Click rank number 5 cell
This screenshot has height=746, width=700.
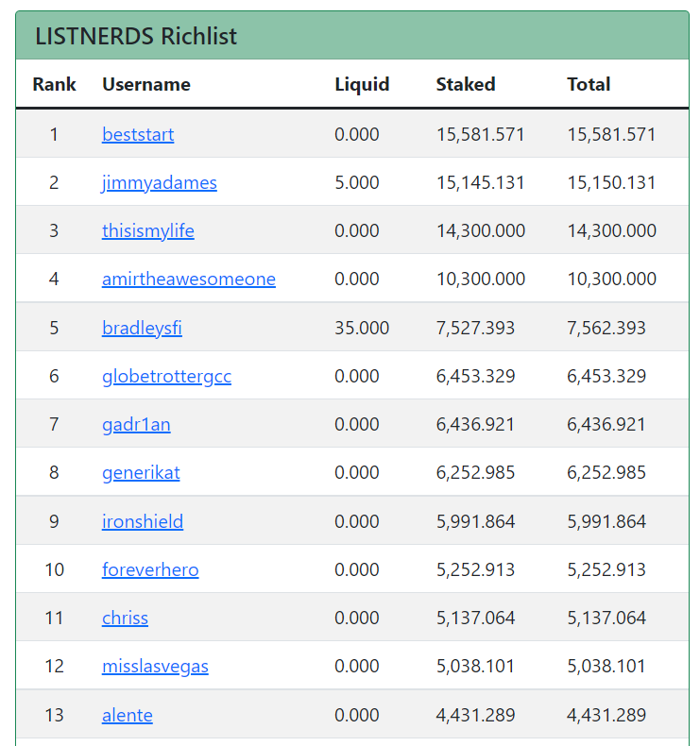point(54,328)
